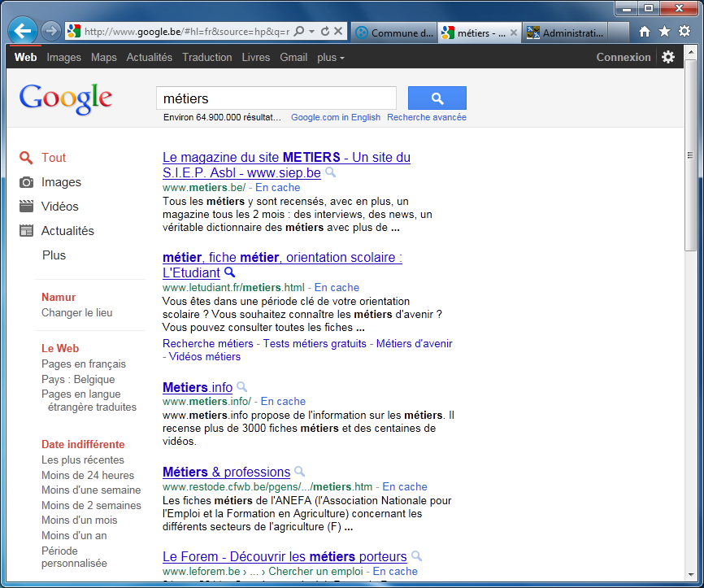Screen dimensions: 704x588
Task: Click the red magnifier icon beside Tout
Action: [26, 158]
